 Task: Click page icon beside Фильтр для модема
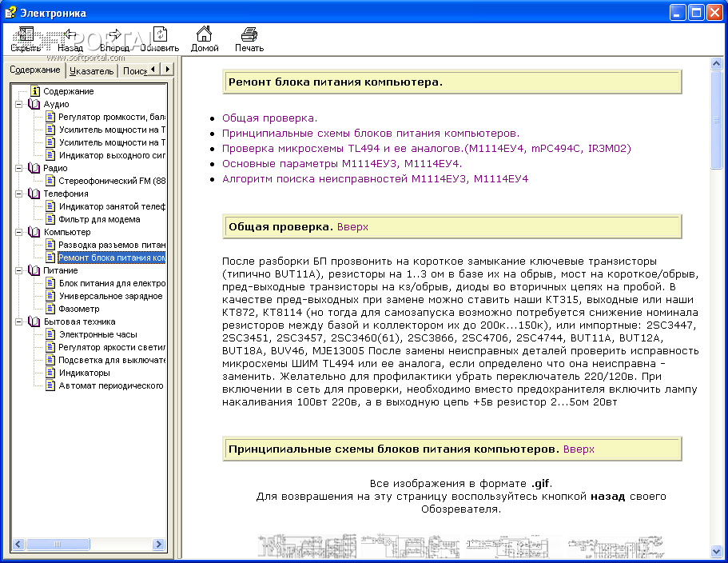click(x=50, y=219)
